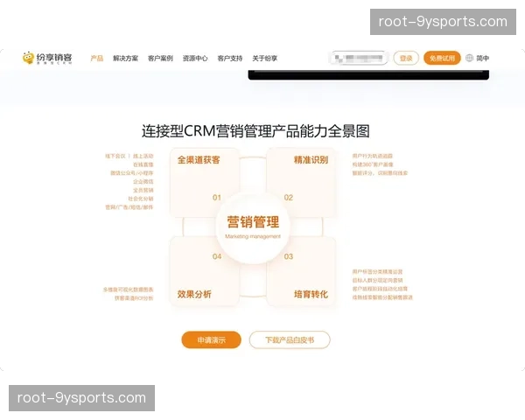
Task: Open the 关于纷享 menu
Action: [265, 59]
